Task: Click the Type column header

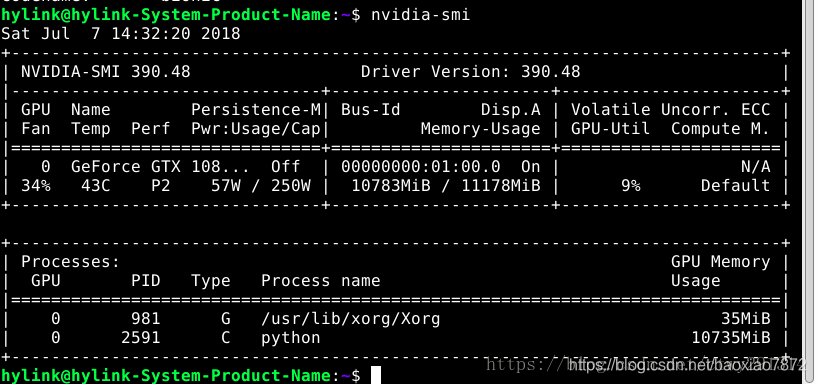Action: 211,281
